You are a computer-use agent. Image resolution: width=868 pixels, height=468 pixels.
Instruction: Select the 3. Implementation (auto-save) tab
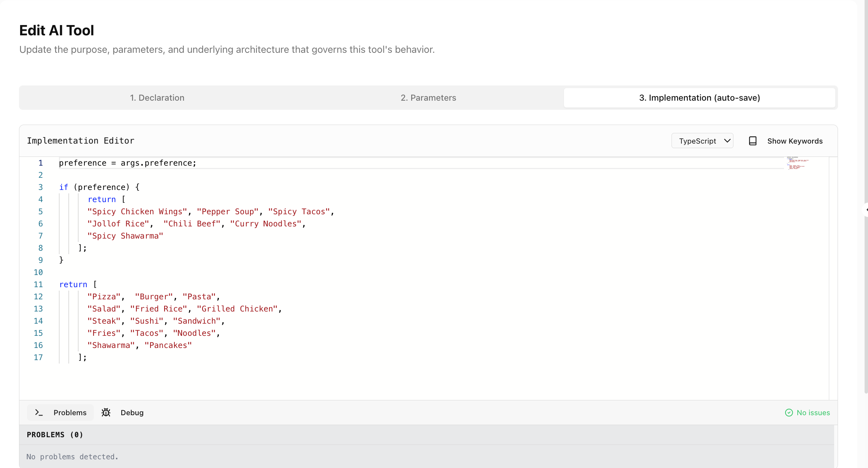699,98
